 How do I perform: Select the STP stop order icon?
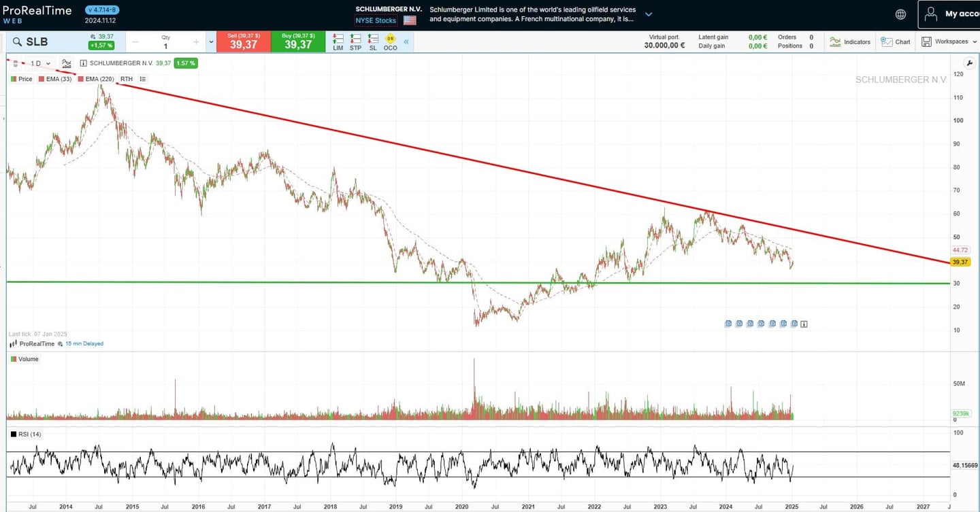click(x=355, y=41)
